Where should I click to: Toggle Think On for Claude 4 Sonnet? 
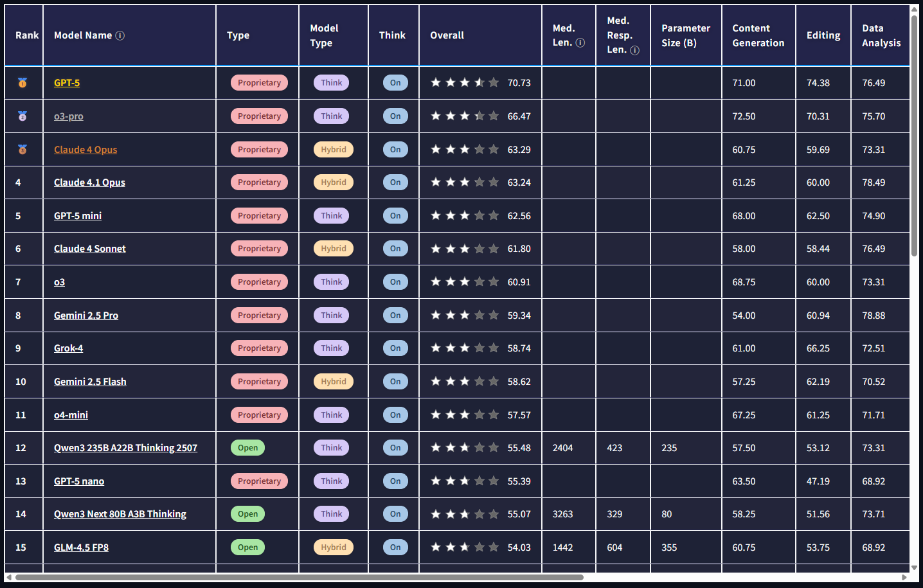tap(395, 249)
